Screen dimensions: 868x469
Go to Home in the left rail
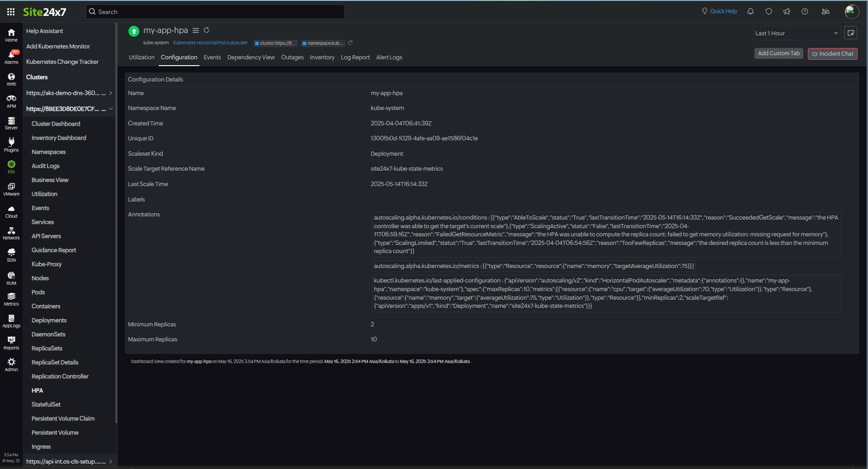[x=11, y=35]
